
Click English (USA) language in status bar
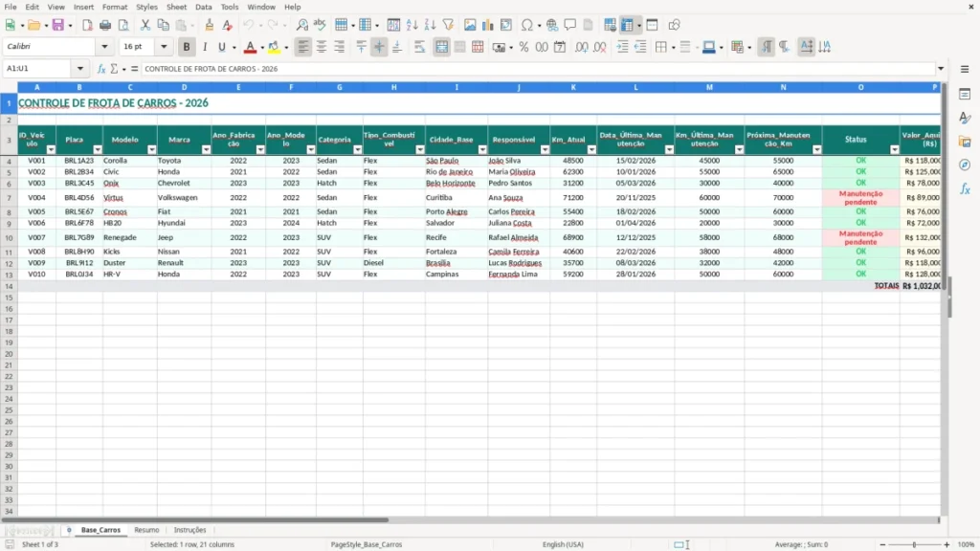click(563, 544)
